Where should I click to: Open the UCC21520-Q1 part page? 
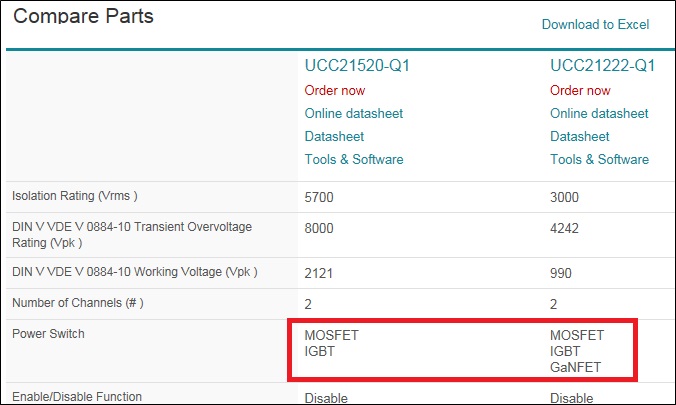tap(357, 66)
